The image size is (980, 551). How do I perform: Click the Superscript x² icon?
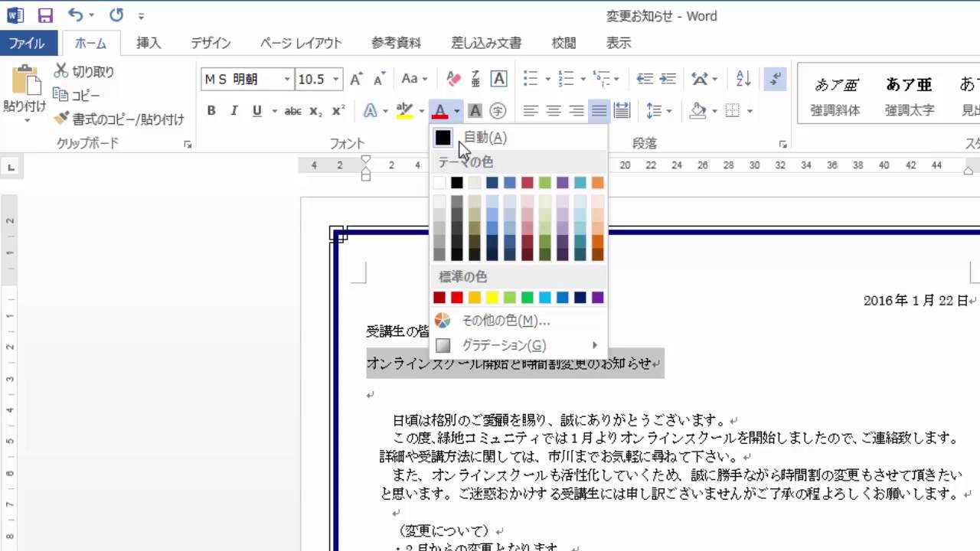[338, 111]
